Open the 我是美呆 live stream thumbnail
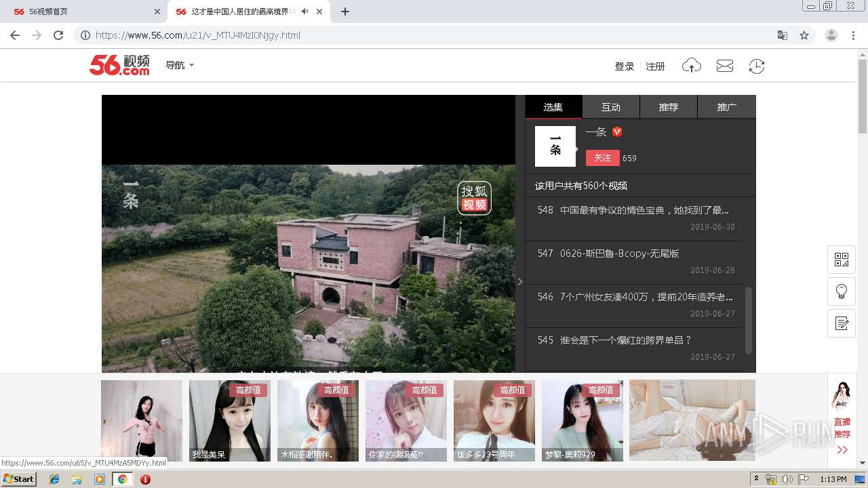The width and height of the screenshot is (868, 488). [230, 421]
